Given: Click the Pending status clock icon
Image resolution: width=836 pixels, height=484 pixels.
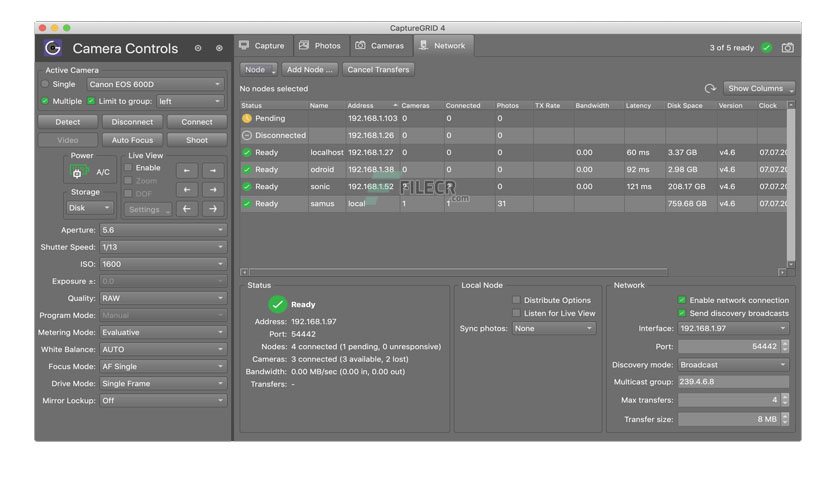Looking at the screenshot, I should pyautogui.click(x=246, y=118).
